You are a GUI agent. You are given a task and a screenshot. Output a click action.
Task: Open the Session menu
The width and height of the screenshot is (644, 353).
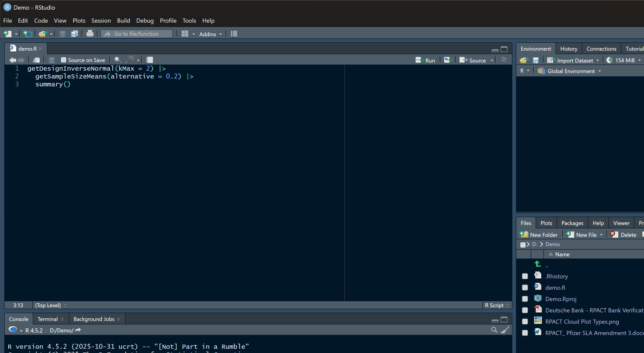101,20
